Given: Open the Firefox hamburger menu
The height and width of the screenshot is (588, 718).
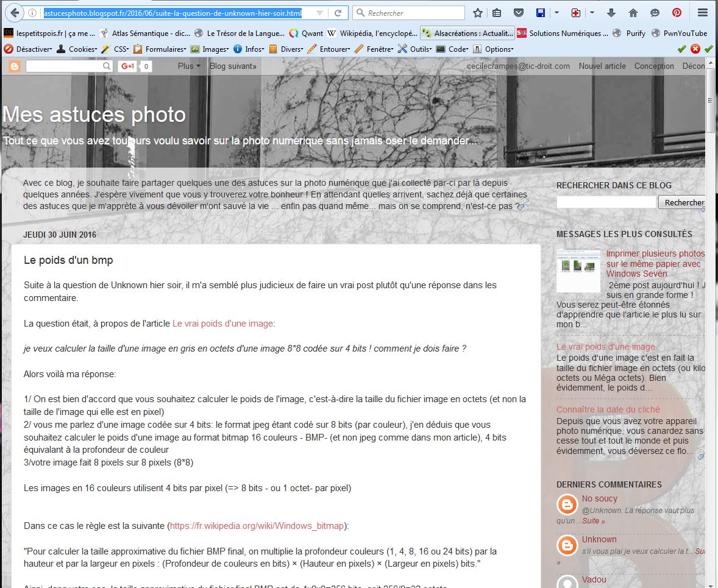Looking at the screenshot, I should pos(703,13).
